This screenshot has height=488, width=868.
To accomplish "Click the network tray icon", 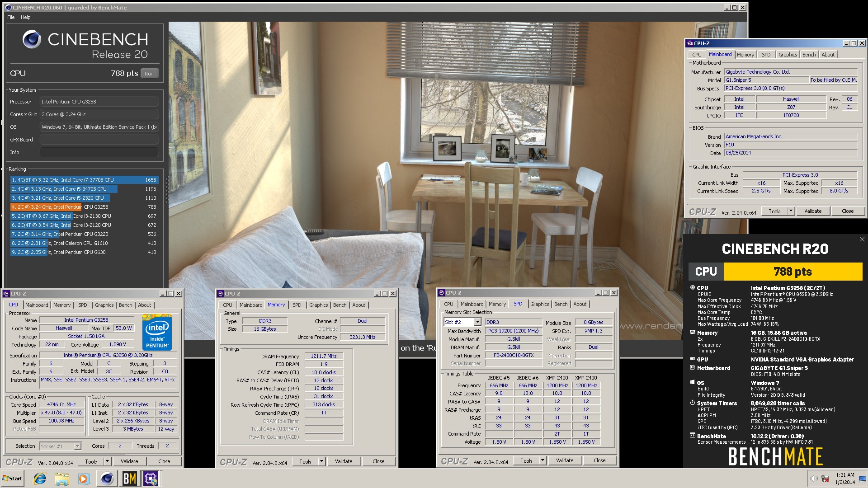I will coord(825,479).
